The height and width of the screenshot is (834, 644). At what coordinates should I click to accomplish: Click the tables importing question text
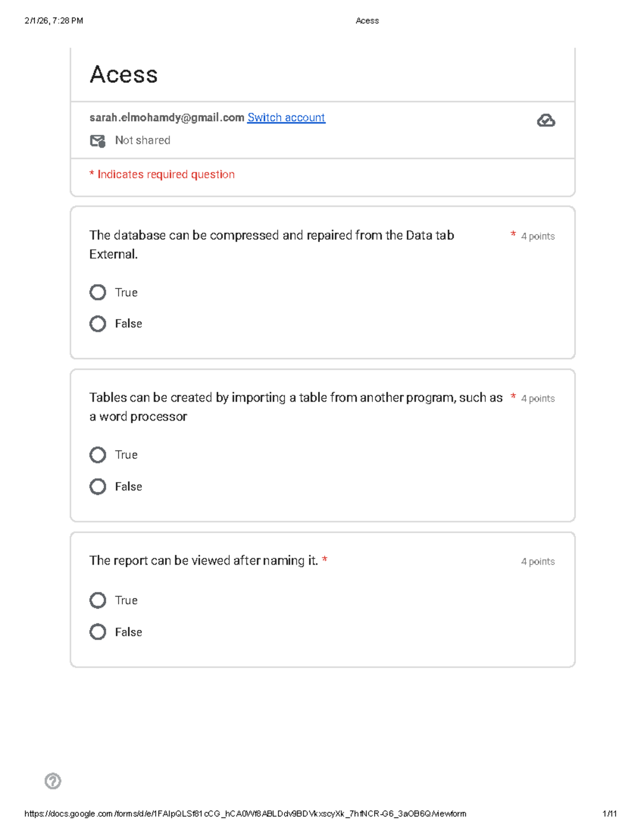click(296, 407)
